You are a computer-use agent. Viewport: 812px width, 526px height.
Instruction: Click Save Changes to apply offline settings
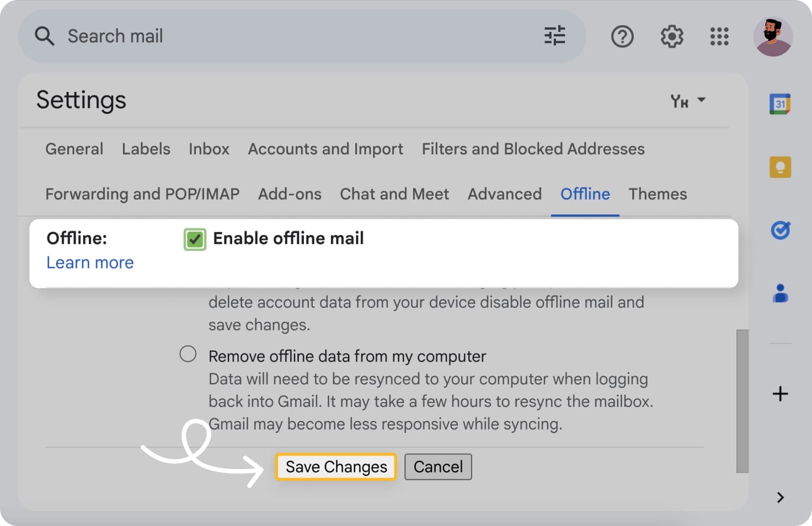pos(335,466)
